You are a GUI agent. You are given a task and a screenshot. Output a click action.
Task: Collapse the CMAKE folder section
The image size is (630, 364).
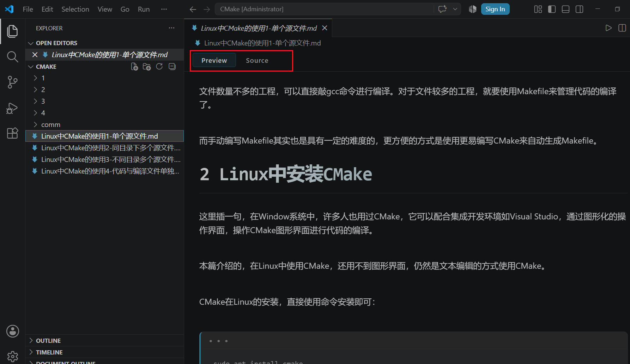[x=31, y=67]
